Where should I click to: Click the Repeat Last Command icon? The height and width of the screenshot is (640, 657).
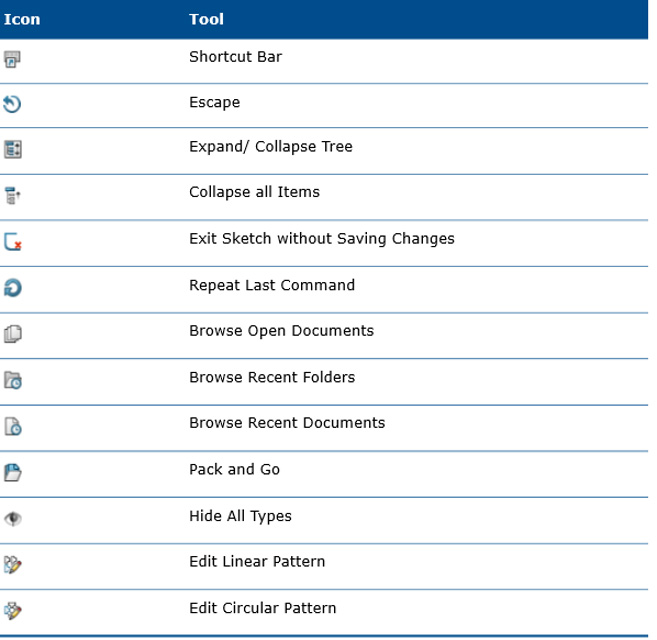coord(13,288)
